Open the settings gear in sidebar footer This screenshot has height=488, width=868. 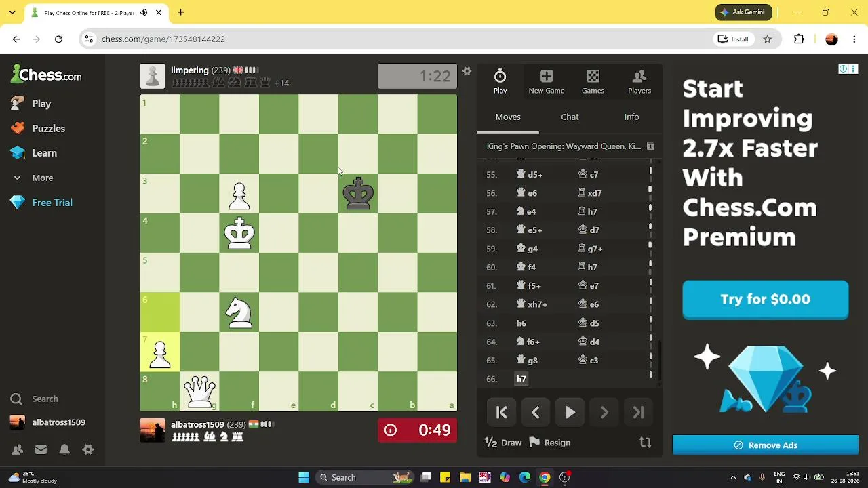pyautogui.click(x=87, y=449)
